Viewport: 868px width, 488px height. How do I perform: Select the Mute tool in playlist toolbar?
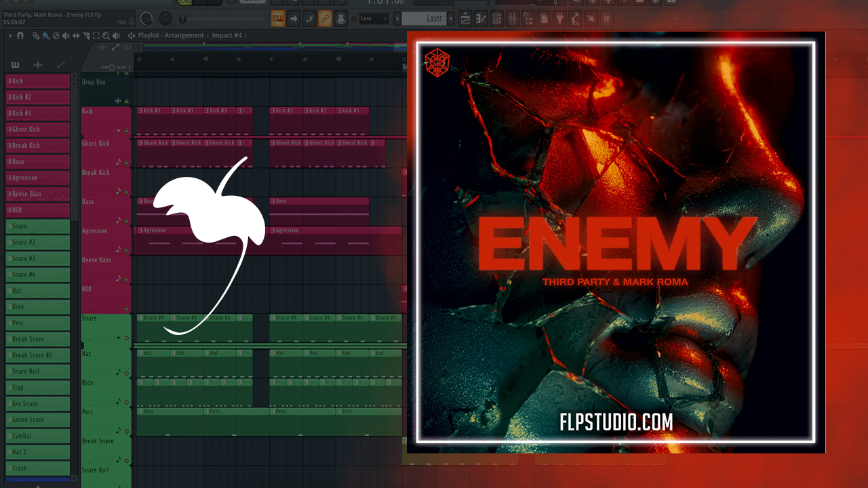pos(66,35)
